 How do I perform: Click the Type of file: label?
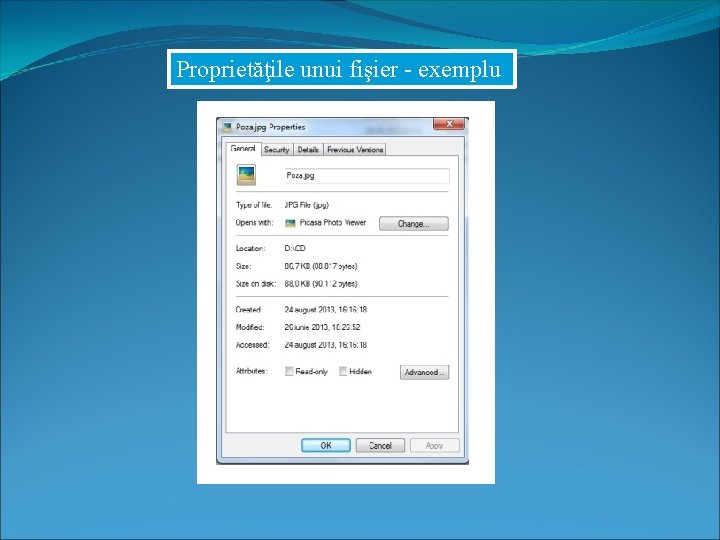[253, 205]
